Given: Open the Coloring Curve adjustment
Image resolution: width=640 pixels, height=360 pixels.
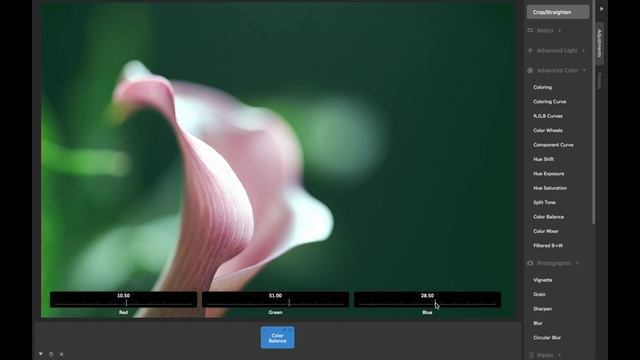Looking at the screenshot, I should click(549, 102).
